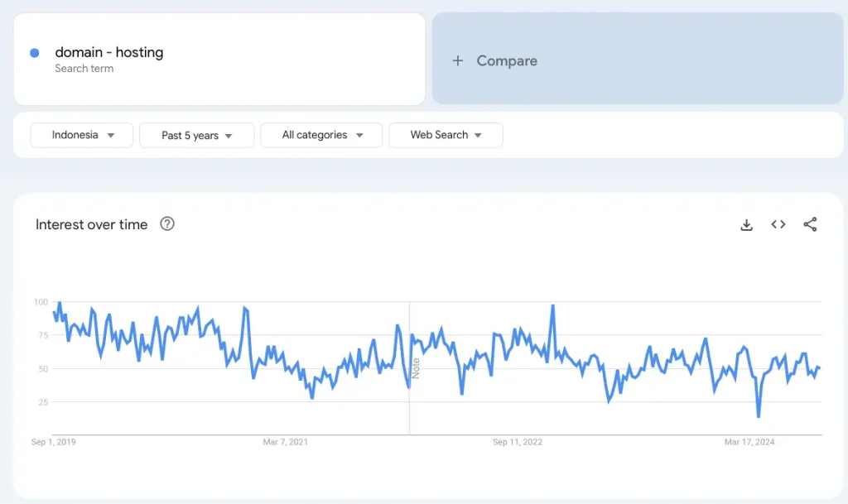
Task: Click the 25 y-axis value
Action: [x=43, y=402]
